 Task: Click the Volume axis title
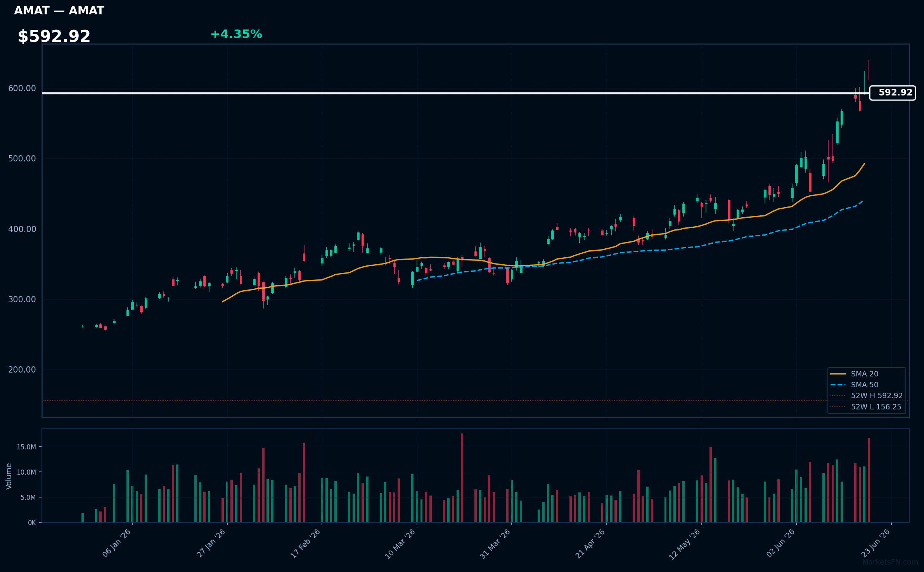[9, 476]
